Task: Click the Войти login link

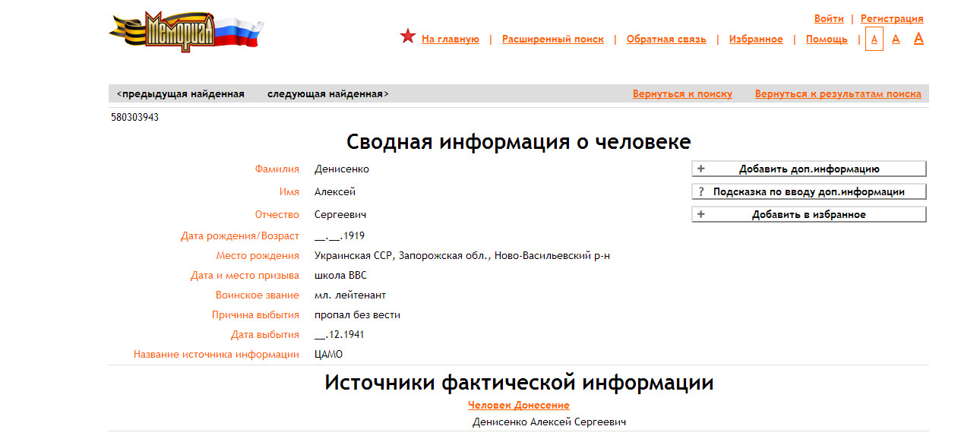Action: tap(829, 19)
